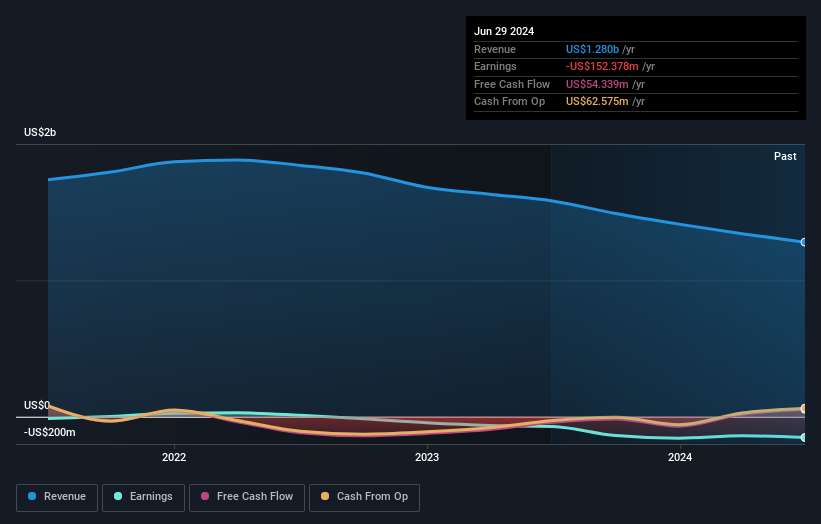Click the US$62.575m cash from op value
821x524 pixels.
[x=597, y=102]
